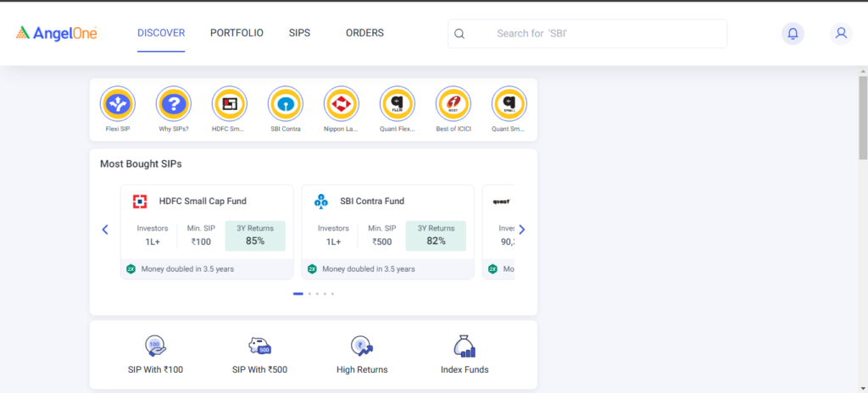The image size is (868, 393).
Task: Click HDFC card 3Y Returns 85% box
Action: 255,235
